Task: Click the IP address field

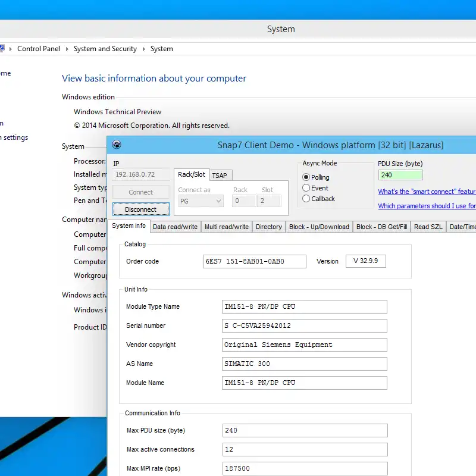Action: tap(141, 174)
